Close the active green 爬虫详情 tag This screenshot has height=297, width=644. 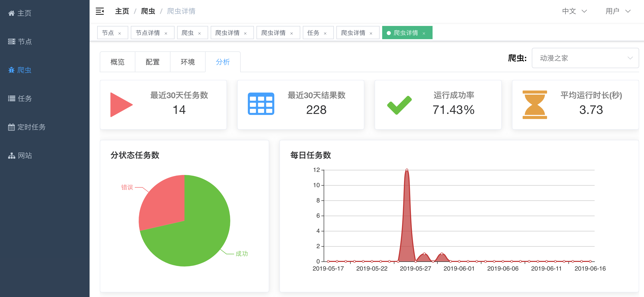coord(424,33)
